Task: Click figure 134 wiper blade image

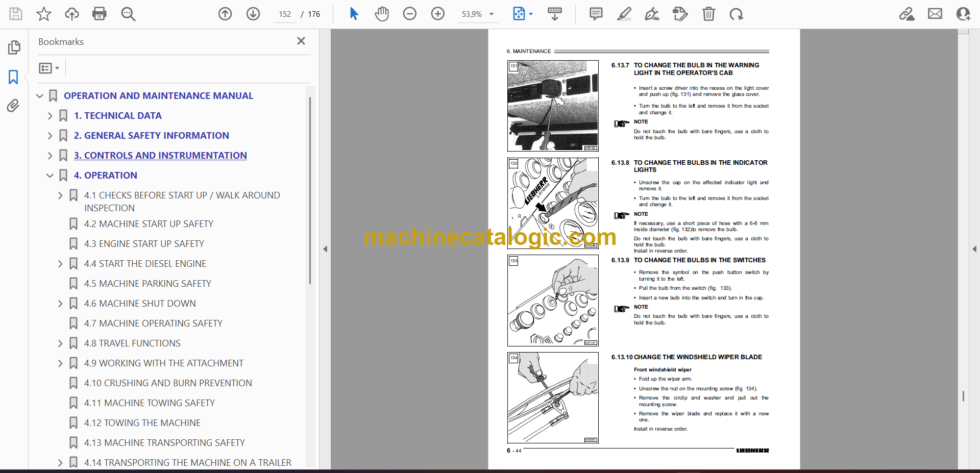Action: [x=553, y=397]
